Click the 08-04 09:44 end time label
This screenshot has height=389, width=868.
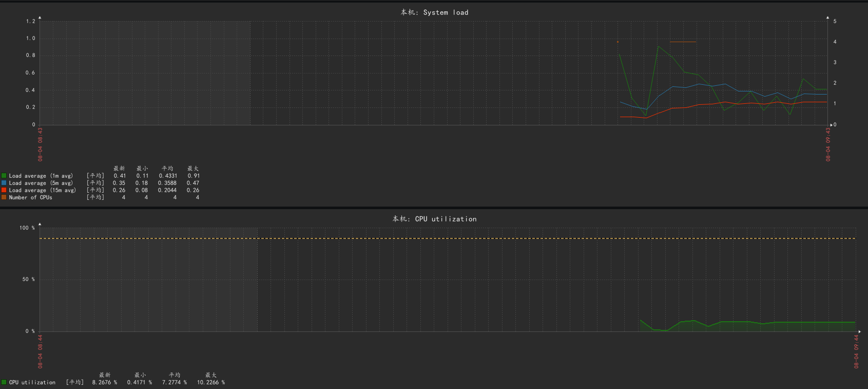(x=856, y=351)
